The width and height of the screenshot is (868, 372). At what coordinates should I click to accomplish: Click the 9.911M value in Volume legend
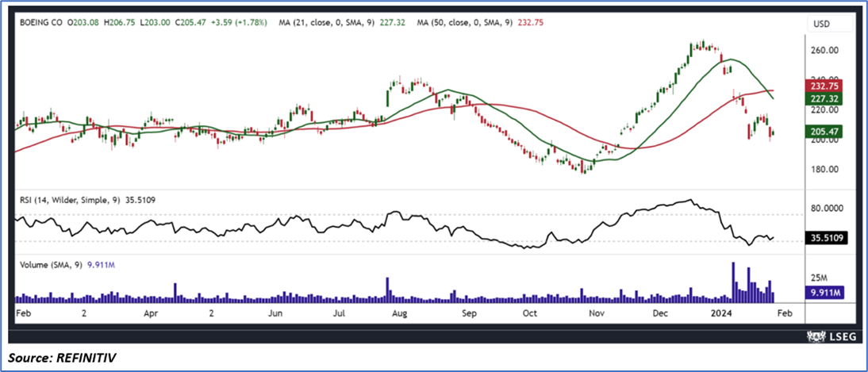point(100,265)
